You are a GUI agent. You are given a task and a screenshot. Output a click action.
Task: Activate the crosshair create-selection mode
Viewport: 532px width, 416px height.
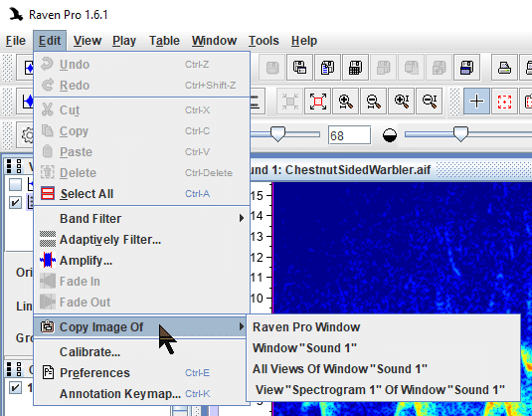point(476,102)
